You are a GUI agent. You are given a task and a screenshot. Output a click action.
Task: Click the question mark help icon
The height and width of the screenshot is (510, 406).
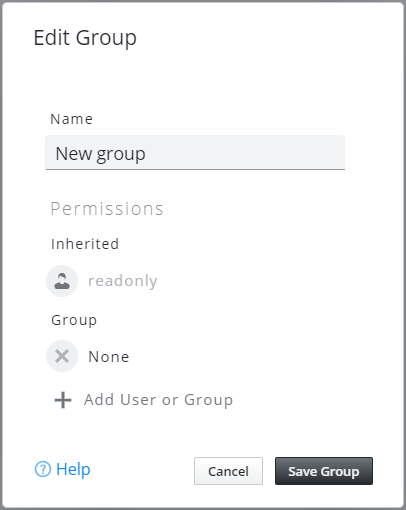point(43,469)
